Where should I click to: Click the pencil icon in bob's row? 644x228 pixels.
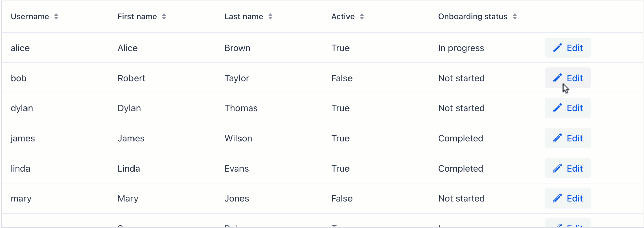point(557,78)
